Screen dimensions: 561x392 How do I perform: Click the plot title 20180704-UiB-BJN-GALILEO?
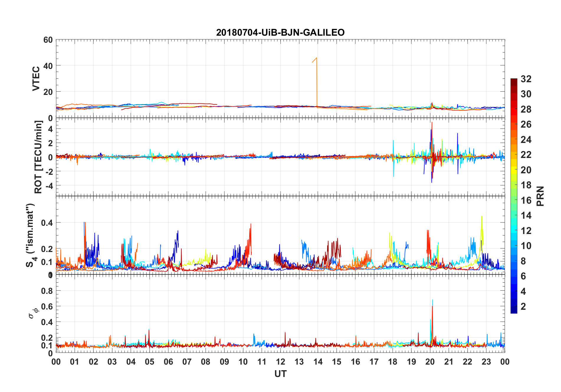[x=280, y=32]
